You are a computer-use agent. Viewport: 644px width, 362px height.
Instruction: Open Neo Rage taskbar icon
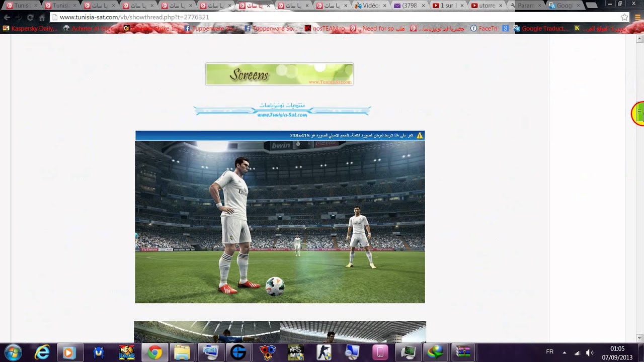point(127,352)
